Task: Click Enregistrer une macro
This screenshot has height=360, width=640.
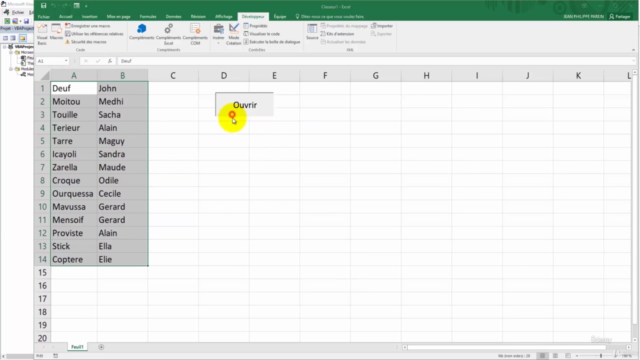Action: coord(87,26)
